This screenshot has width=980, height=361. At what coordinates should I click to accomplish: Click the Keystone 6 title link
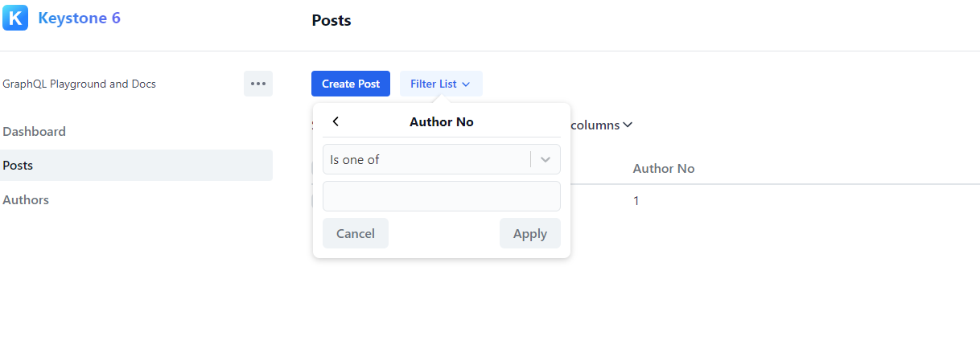tap(80, 18)
